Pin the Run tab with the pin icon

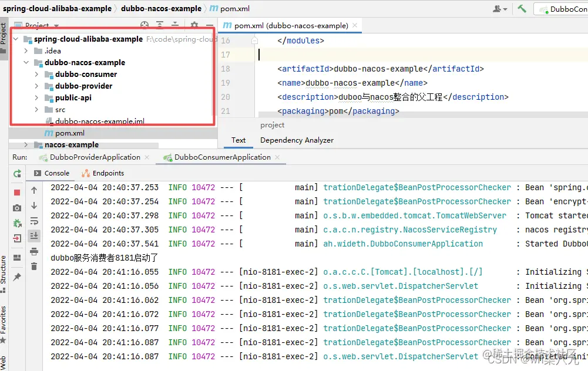tap(17, 277)
